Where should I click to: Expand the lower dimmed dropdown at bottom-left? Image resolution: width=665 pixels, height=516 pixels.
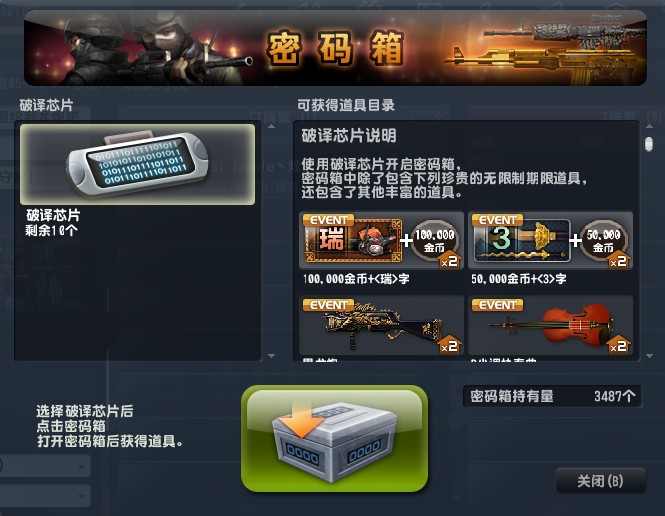click(x=45, y=496)
